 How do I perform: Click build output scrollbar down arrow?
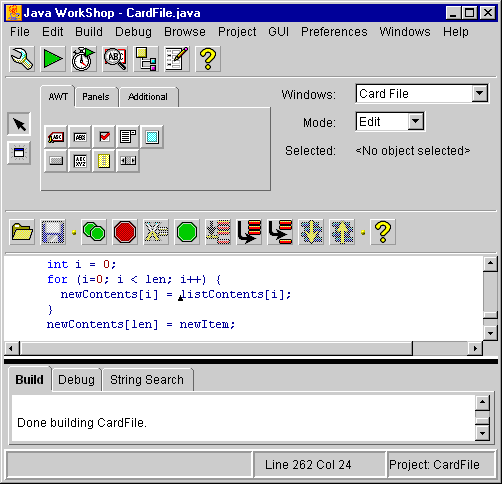click(x=482, y=433)
